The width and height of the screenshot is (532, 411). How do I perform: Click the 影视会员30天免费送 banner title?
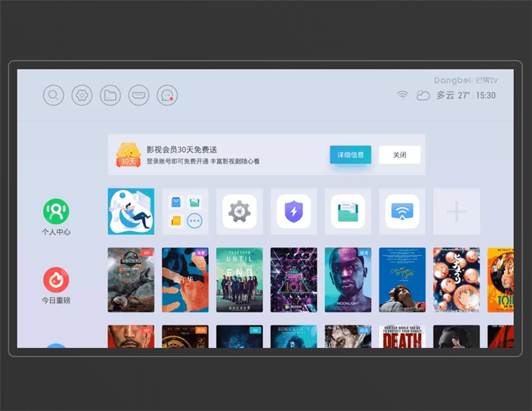(182, 150)
